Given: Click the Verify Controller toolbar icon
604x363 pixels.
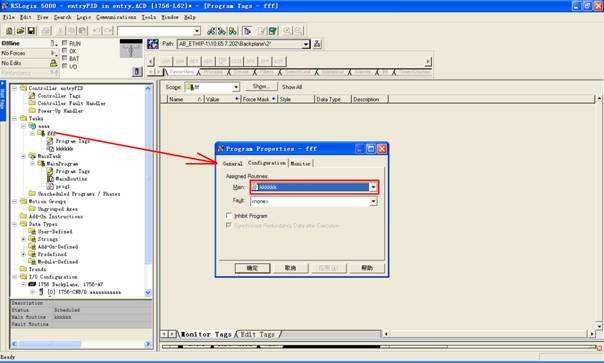Looking at the screenshot, I should pyautogui.click(x=273, y=31).
